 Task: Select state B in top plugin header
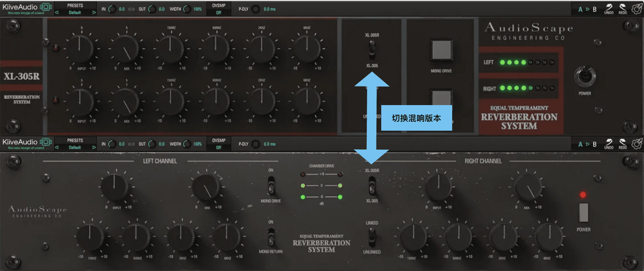pos(594,9)
